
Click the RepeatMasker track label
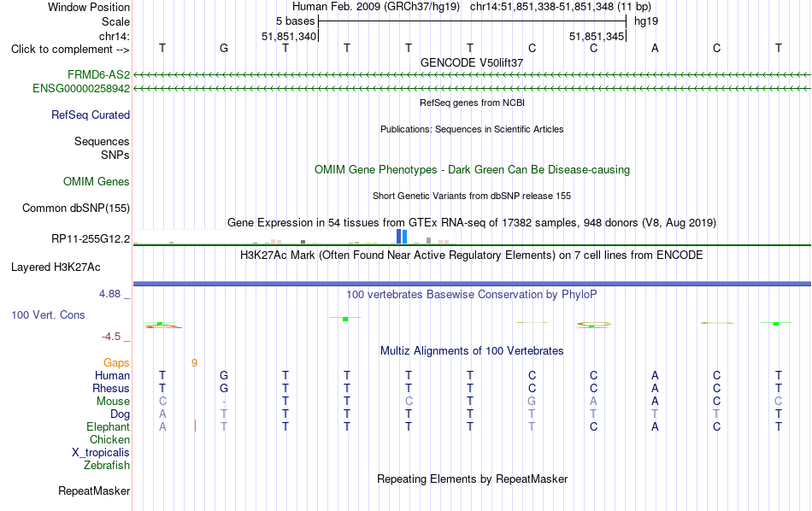[94, 490]
